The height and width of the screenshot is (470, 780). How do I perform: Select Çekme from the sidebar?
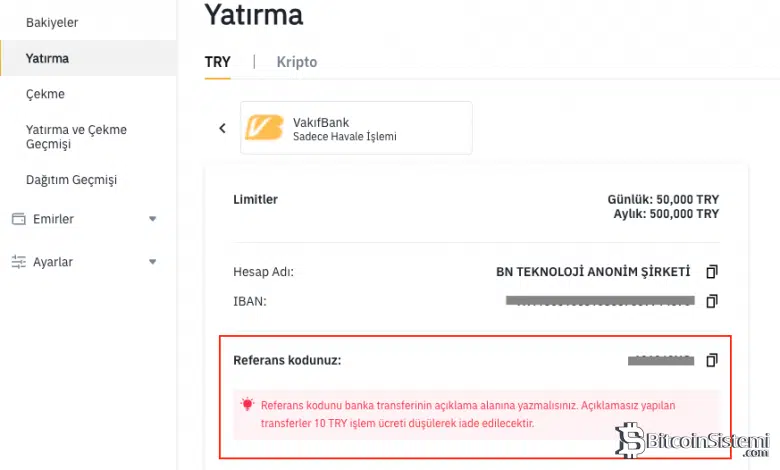pyautogui.click(x=45, y=94)
